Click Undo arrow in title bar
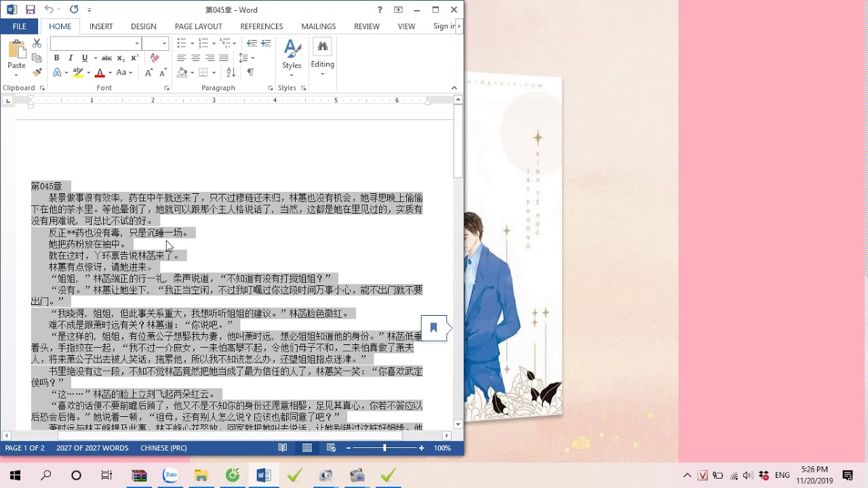This screenshot has height=488, width=868. click(48, 9)
